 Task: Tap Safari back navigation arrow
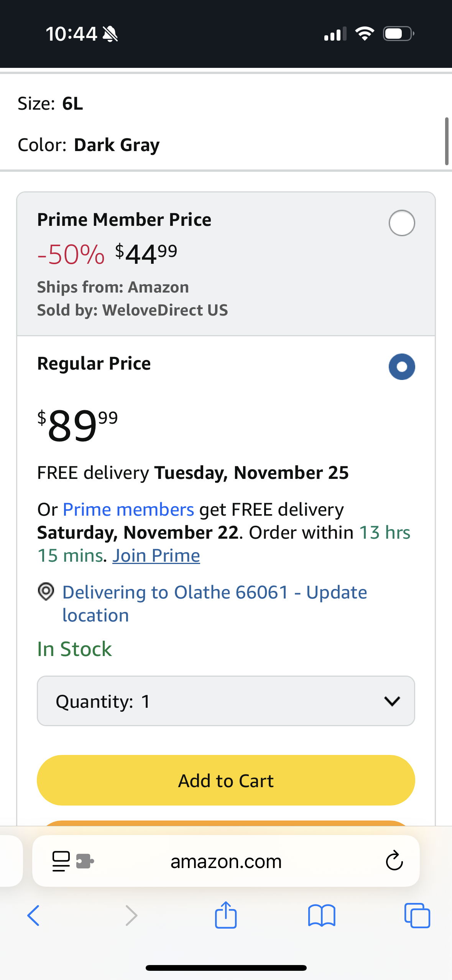click(34, 916)
